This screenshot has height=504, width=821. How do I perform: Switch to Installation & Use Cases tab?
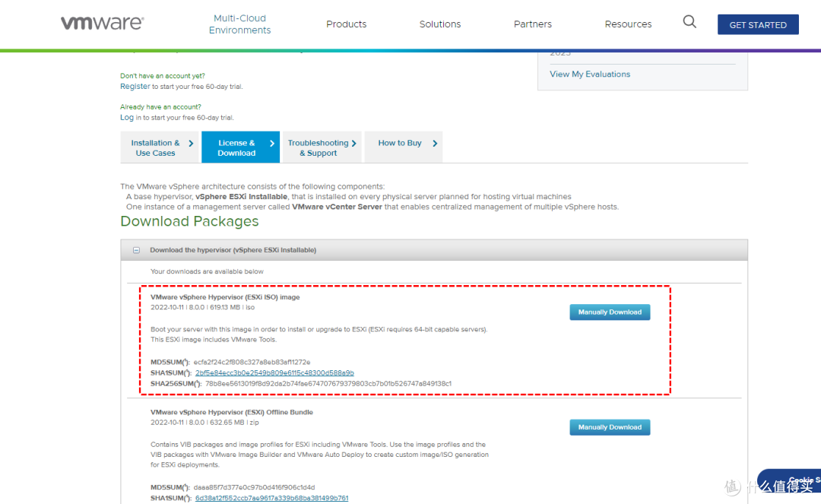[x=160, y=147]
